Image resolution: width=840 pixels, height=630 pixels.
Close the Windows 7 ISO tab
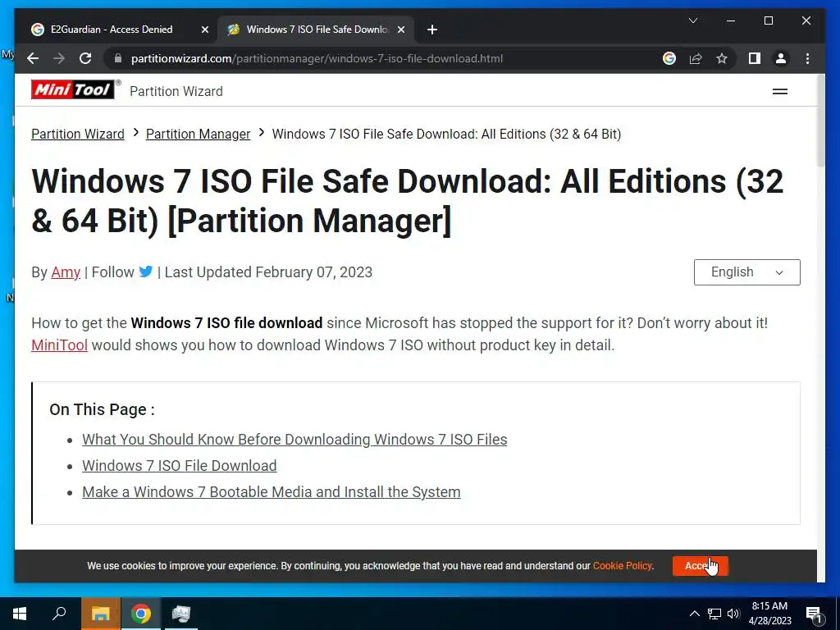pyautogui.click(x=400, y=30)
